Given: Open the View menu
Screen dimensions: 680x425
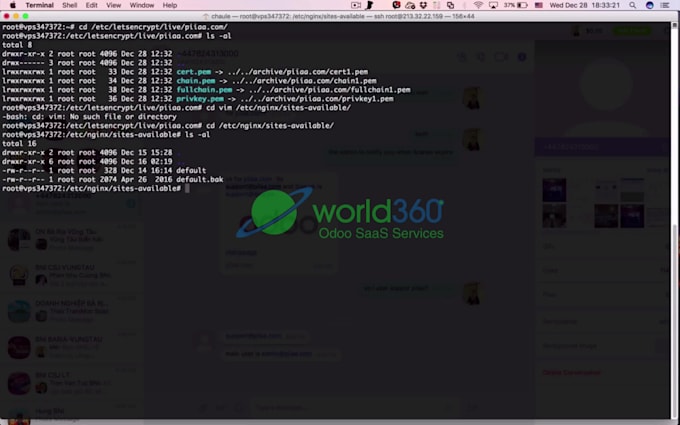Looking at the screenshot, I should click(x=114, y=5).
